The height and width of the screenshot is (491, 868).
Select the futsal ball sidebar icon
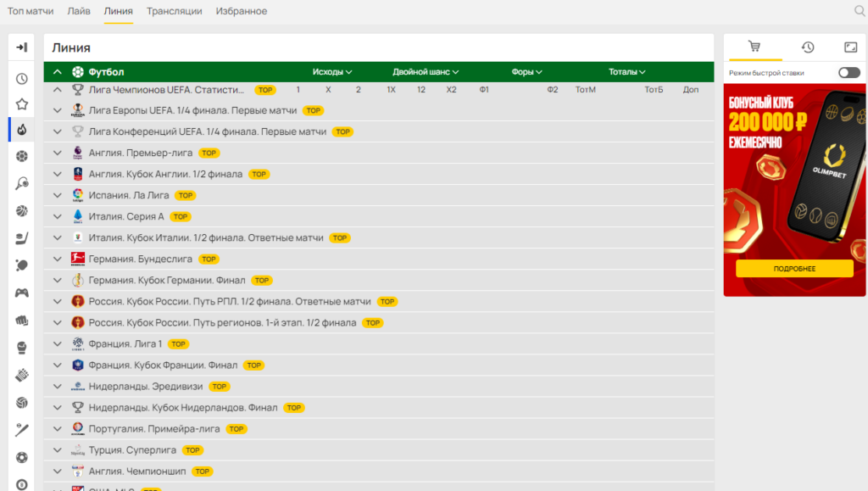click(x=21, y=457)
